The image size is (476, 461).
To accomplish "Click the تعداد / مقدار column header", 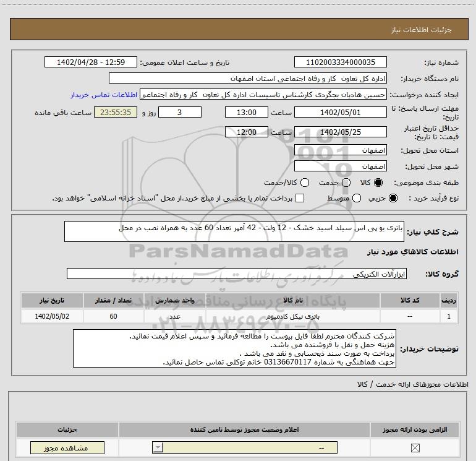I will click(113, 300).
